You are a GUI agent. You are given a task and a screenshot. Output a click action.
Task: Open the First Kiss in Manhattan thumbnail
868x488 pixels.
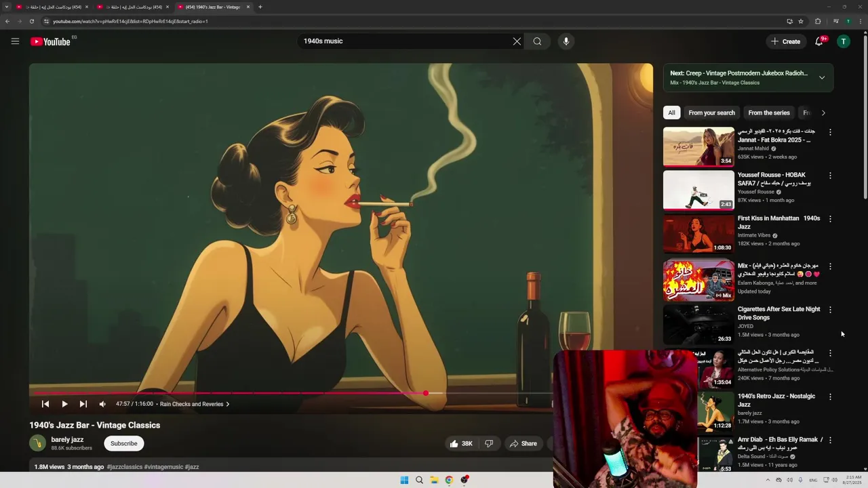point(698,233)
